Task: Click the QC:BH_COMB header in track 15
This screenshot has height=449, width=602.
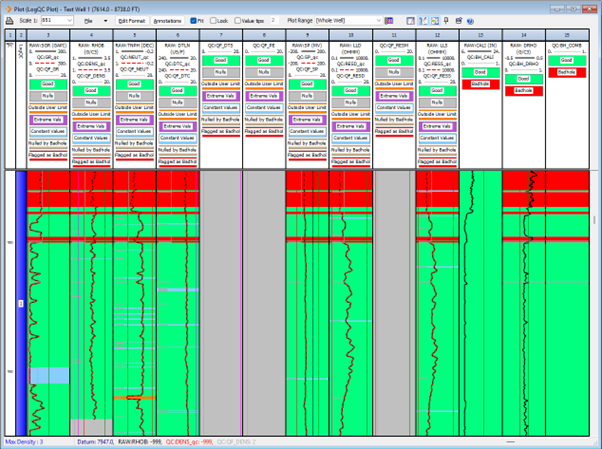Action: point(567,45)
